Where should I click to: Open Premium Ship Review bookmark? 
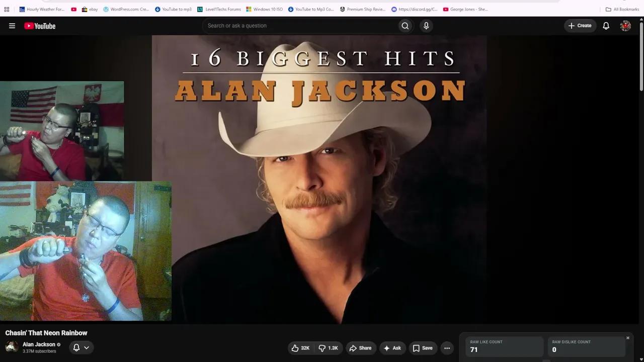point(363,9)
